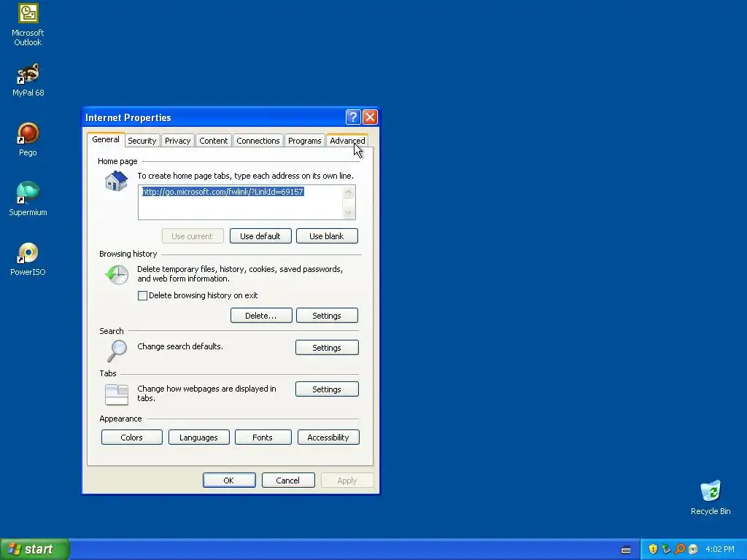Screen dimensions: 747x560
Task: Select the MyPal 68 desktop shortcut
Action: pos(28,80)
